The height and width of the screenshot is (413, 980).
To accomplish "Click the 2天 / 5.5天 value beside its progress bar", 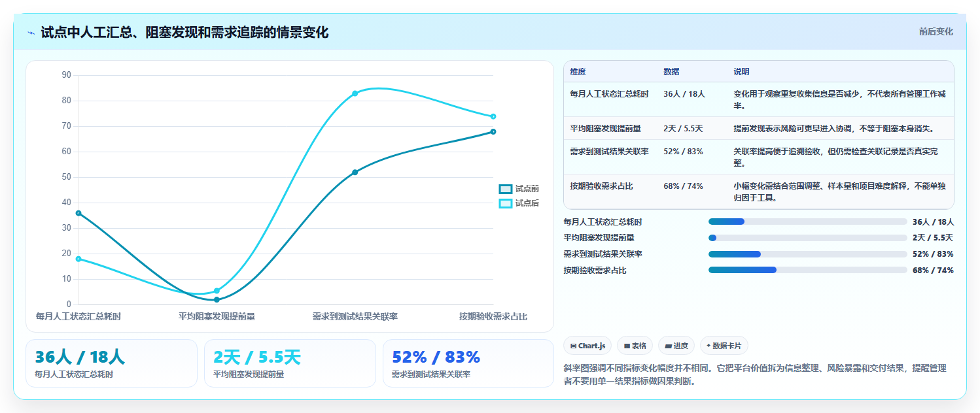I will [933, 238].
